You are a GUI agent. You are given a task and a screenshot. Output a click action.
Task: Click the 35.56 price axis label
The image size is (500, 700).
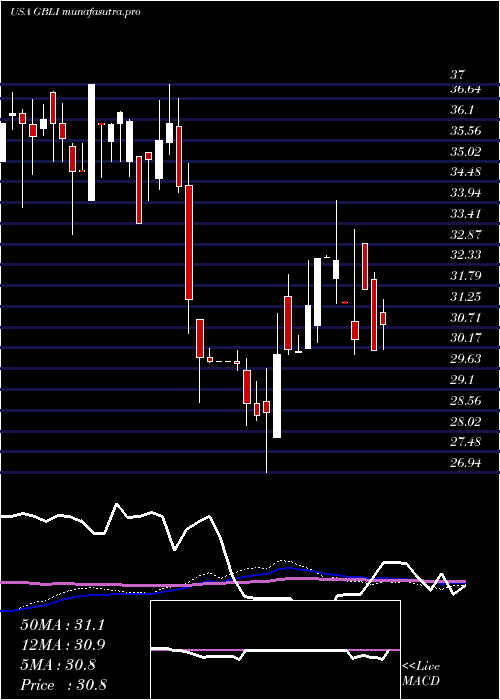(466, 131)
